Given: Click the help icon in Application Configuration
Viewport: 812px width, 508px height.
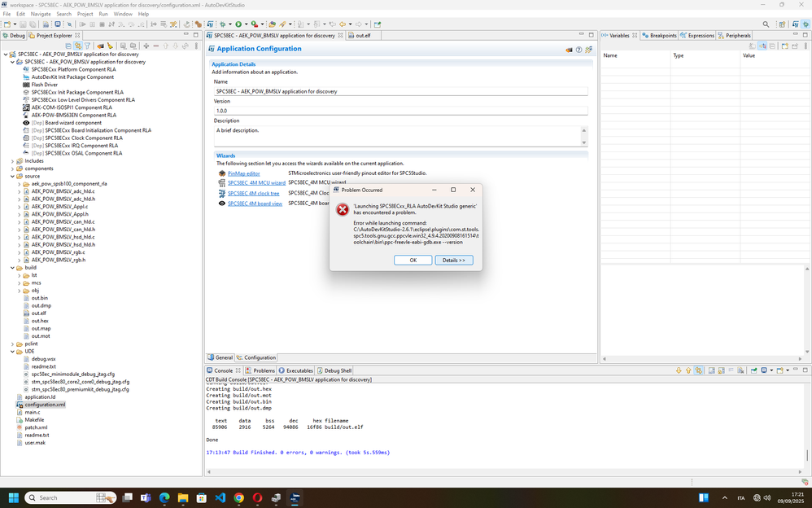Looking at the screenshot, I should point(579,50).
